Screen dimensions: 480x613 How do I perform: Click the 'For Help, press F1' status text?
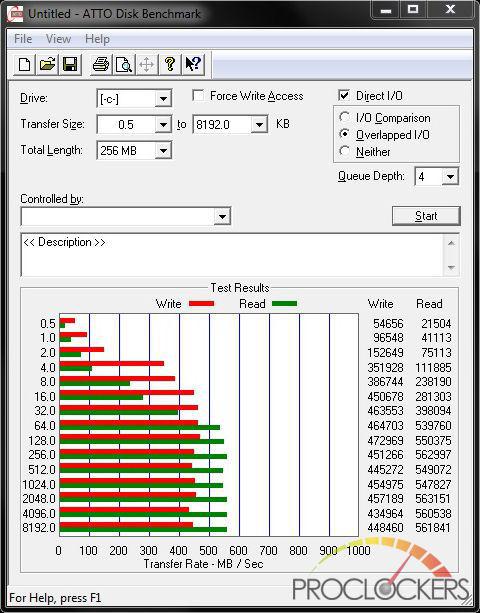[x=55, y=598]
